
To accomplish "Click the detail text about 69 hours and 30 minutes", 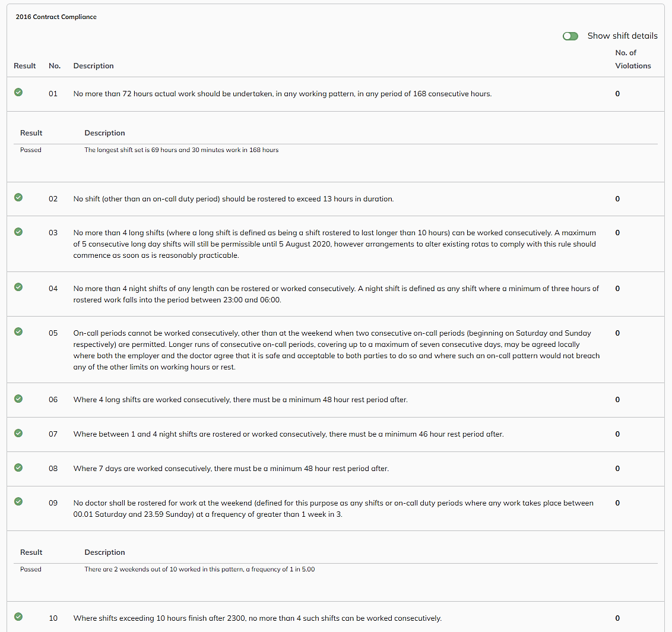I will [x=181, y=150].
